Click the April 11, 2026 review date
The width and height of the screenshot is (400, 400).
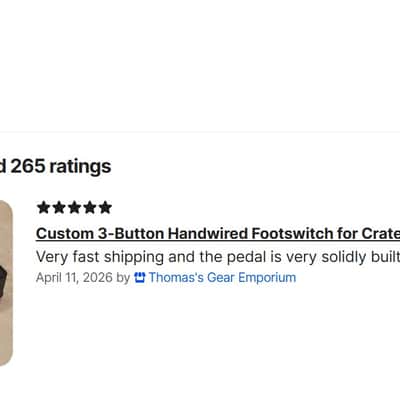(74, 278)
